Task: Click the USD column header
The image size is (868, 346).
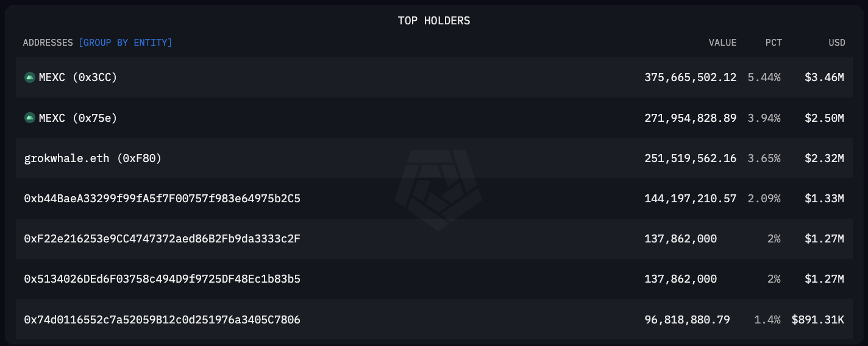Action: pyautogui.click(x=836, y=43)
